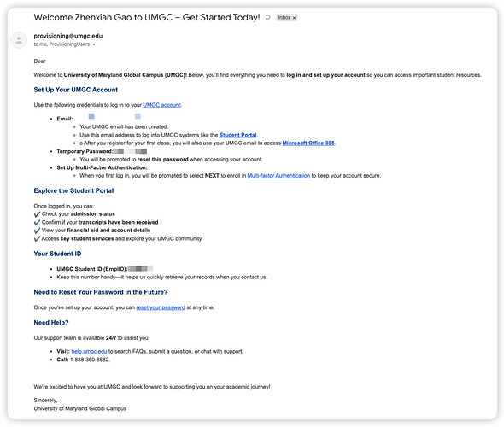
Task: Click the UMGC Student ID (EmplID) label
Action: (x=92, y=269)
